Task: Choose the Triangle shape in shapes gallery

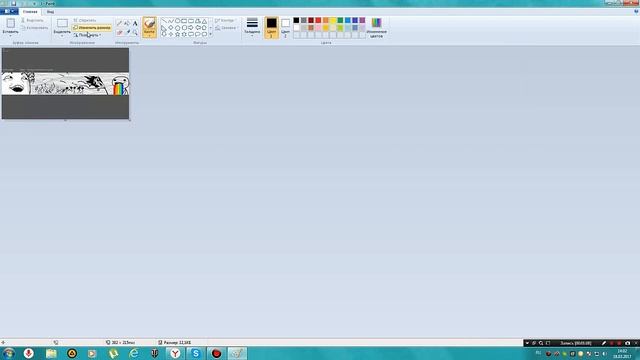Action: pos(204,21)
